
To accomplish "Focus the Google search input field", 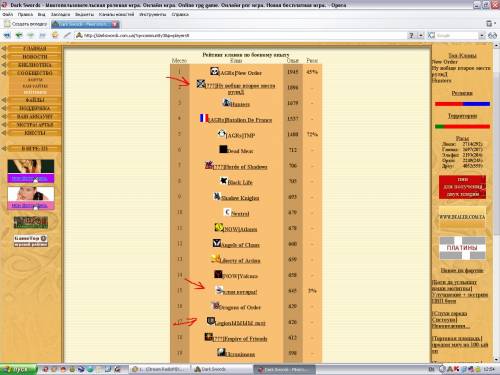I will pyautogui.click(x=457, y=35).
